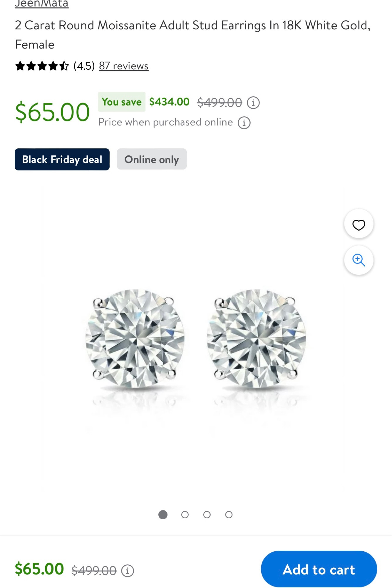This screenshot has height=588, width=392.
Task: Click the info icon beside 'Price when purchased online'
Action: 245,123
